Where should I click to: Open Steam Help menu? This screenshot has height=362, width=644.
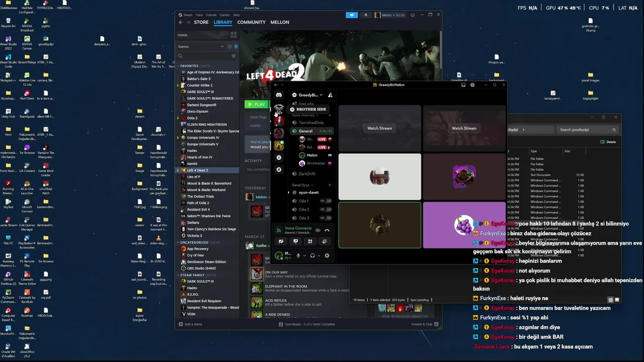pyautogui.click(x=236, y=15)
